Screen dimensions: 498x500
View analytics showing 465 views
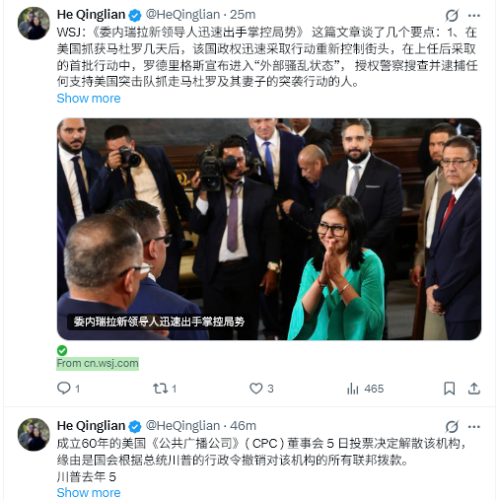tap(365, 388)
